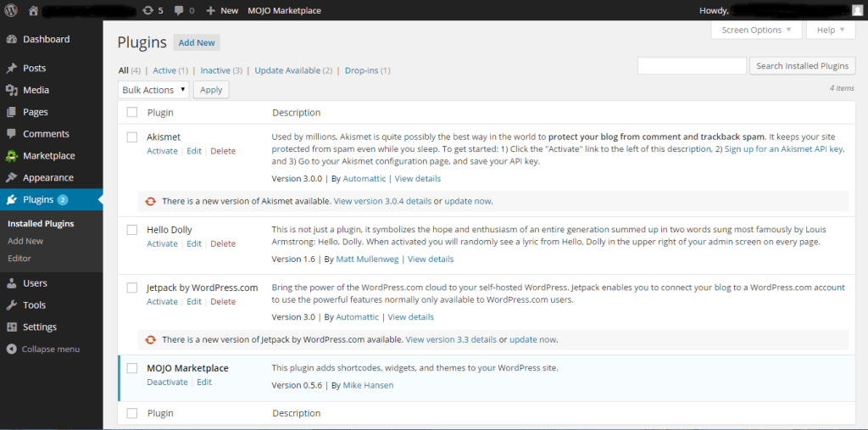Filter plugins by Drop-ins (1)
This screenshot has height=430, width=868.
point(368,70)
